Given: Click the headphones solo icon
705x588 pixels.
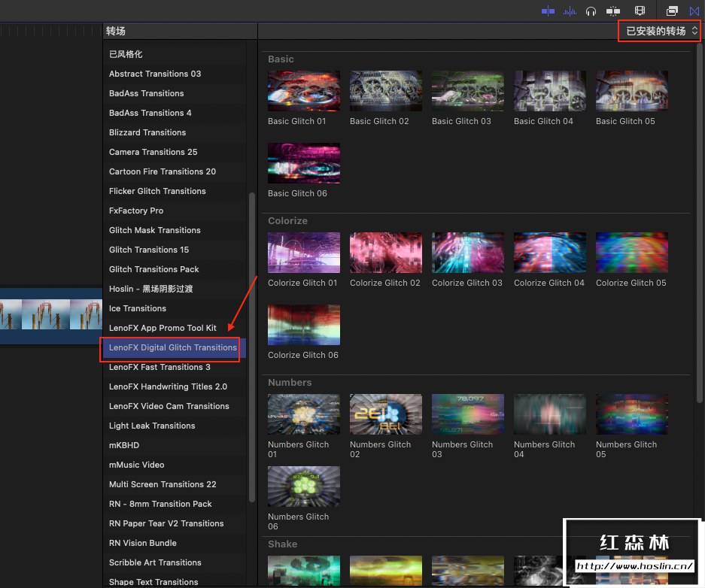Looking at the screenshot, I should coord(591,11).
